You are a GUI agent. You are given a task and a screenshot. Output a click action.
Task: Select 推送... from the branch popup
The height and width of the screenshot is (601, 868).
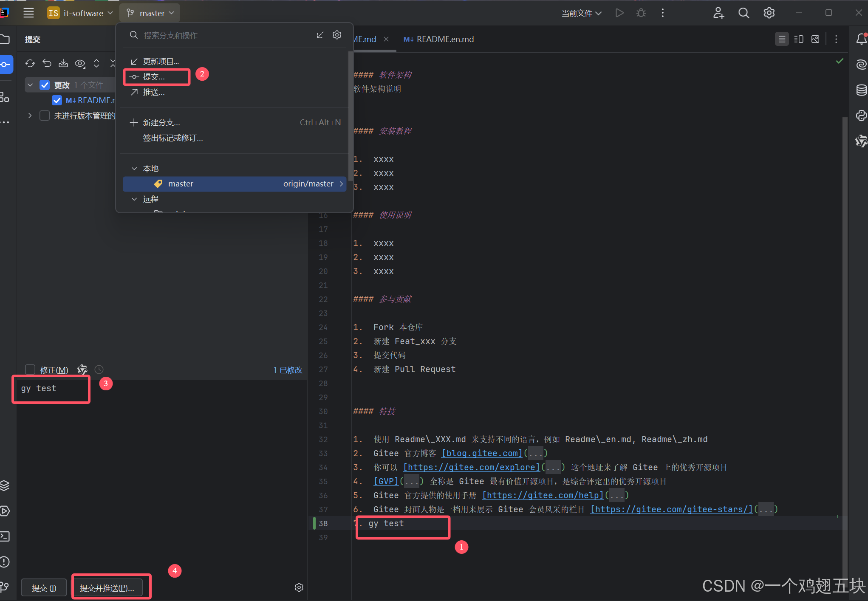(x=153, y=92)
